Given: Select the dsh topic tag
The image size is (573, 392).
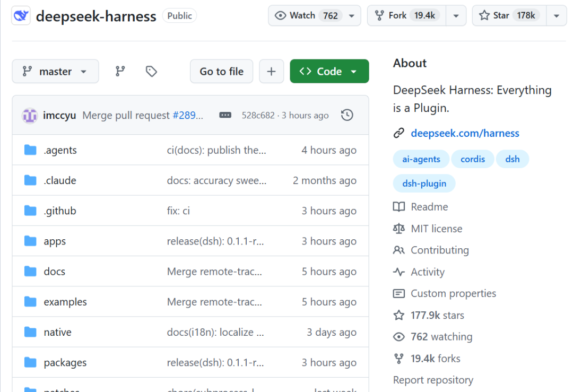Looking at the screenshot, I should point(513,159).
